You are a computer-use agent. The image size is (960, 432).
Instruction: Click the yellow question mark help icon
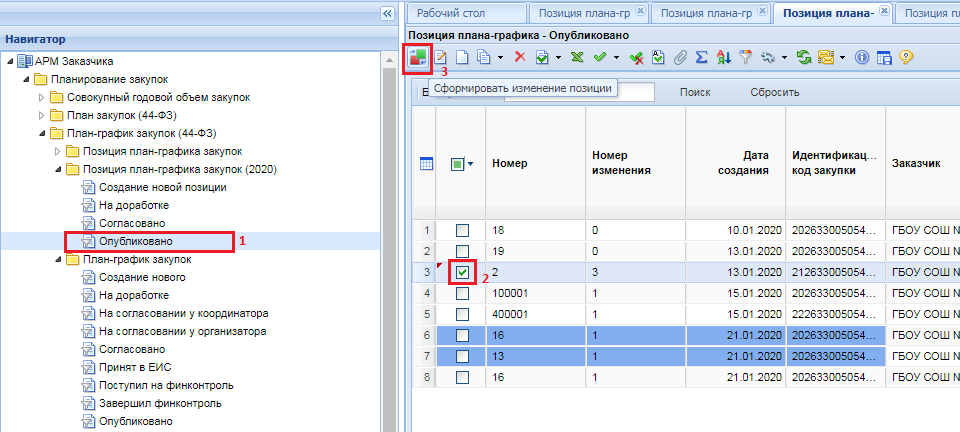pyautogui.click(x=906, y=58)
